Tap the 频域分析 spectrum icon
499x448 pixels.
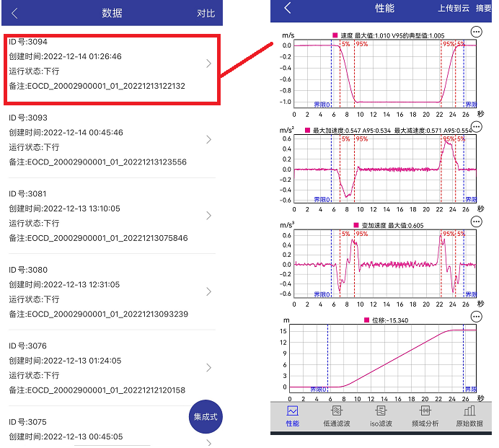point(425,410)
